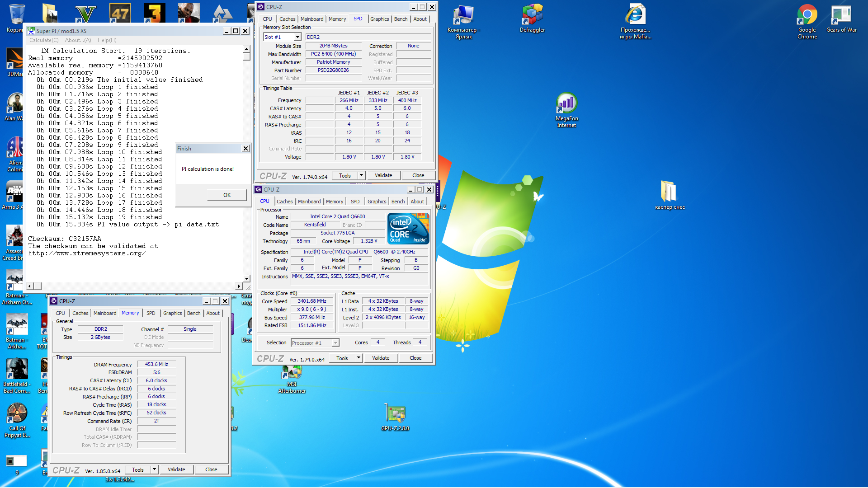The image size is (868, 488).
Task: Open MSI Afterburner desktop icon
Action: point(292,380)
